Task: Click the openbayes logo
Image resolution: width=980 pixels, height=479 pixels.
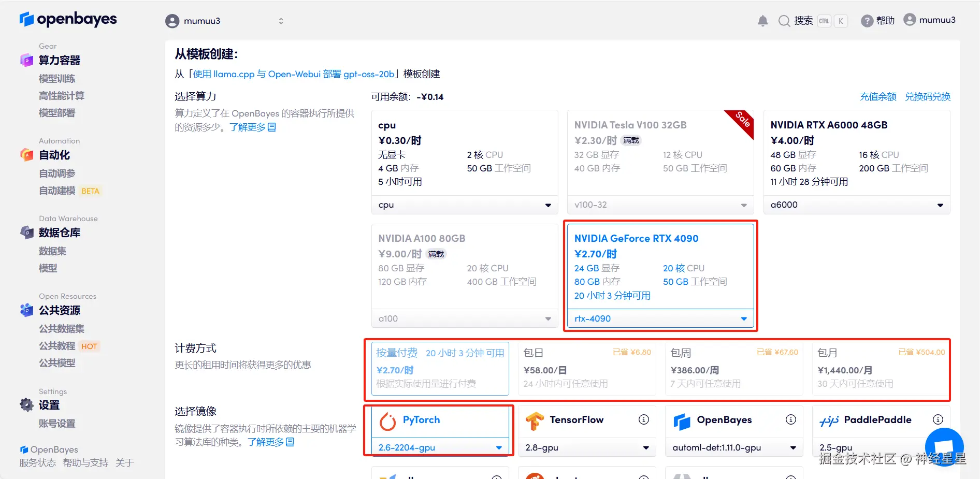Action: pyautogui.click(x=68, y=20)
